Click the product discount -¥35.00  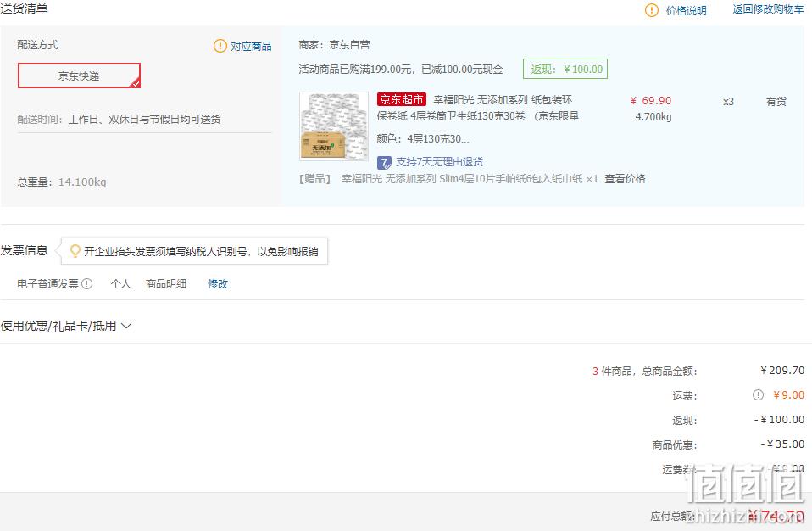(x=782, y=444)
